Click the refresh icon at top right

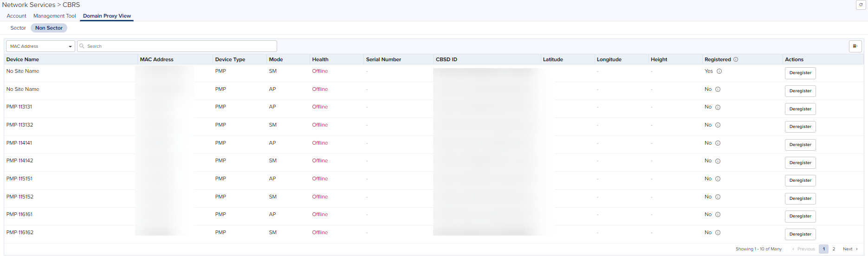861,5
